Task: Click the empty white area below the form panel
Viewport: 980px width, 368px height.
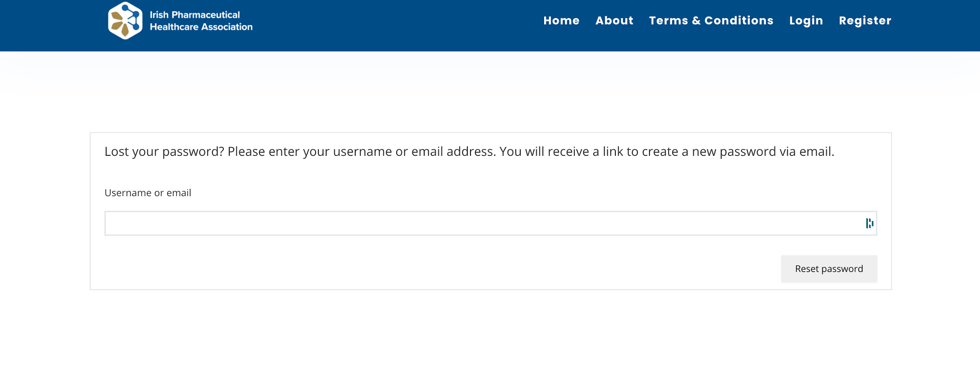Action: pyautogui.click(x=490, y=329)
